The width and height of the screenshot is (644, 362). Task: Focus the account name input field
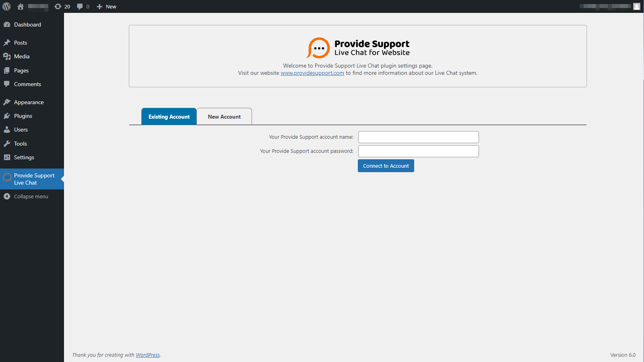click(419, 137)
